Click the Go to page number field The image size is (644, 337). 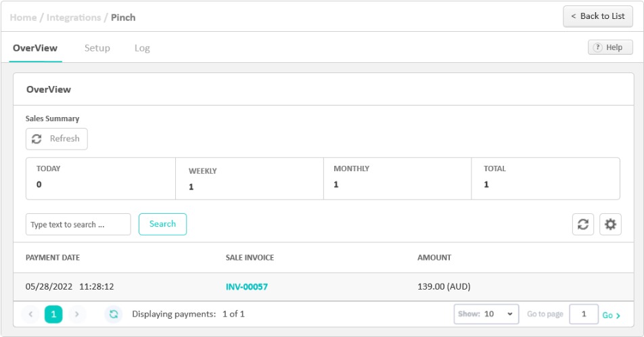coord(583,314)
